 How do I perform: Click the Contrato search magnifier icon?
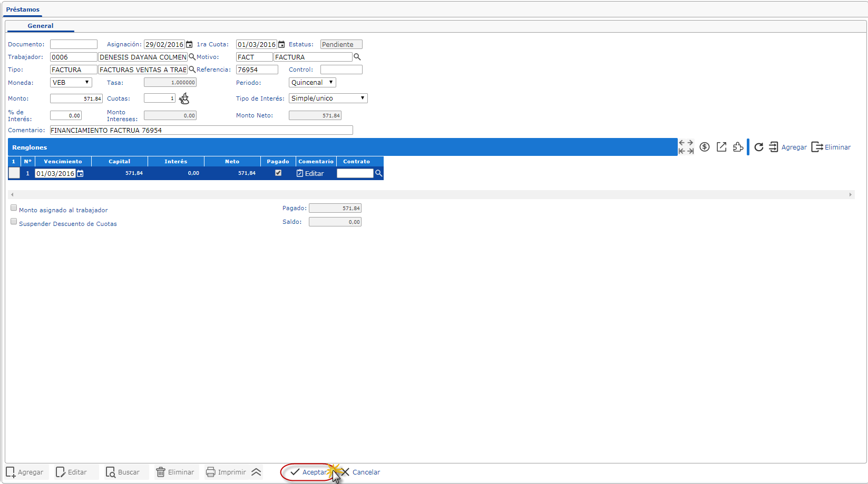point(378,173)
